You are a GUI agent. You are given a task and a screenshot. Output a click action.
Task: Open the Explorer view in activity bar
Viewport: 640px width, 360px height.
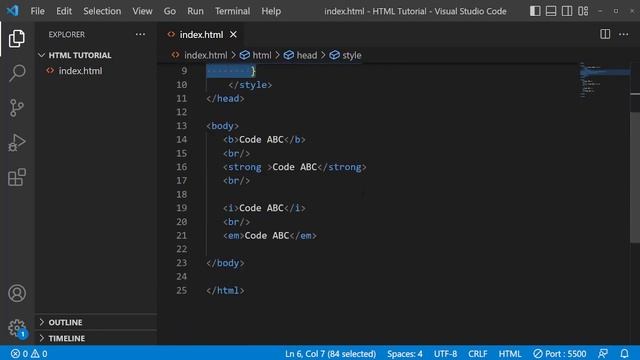[17, 39]
